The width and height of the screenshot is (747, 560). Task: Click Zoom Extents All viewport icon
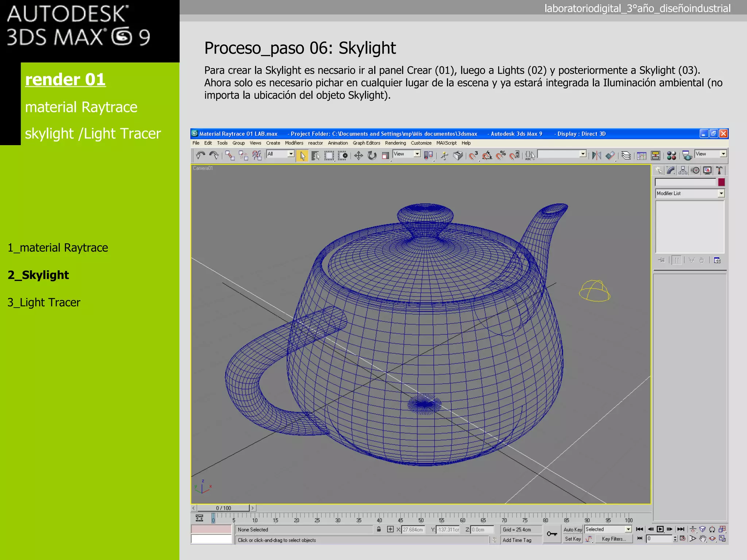(722, 529)
